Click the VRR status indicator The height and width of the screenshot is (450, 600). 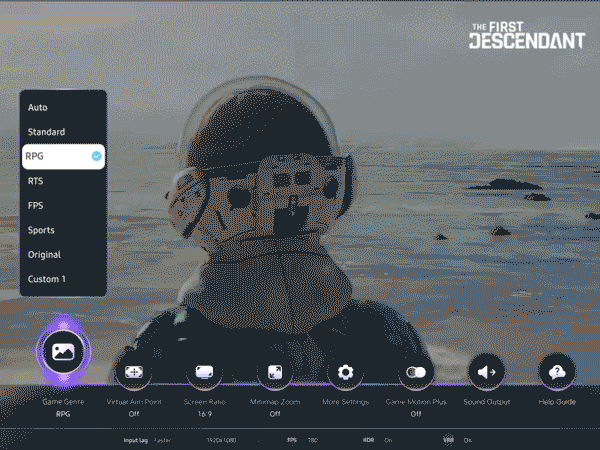coord(457,440)
